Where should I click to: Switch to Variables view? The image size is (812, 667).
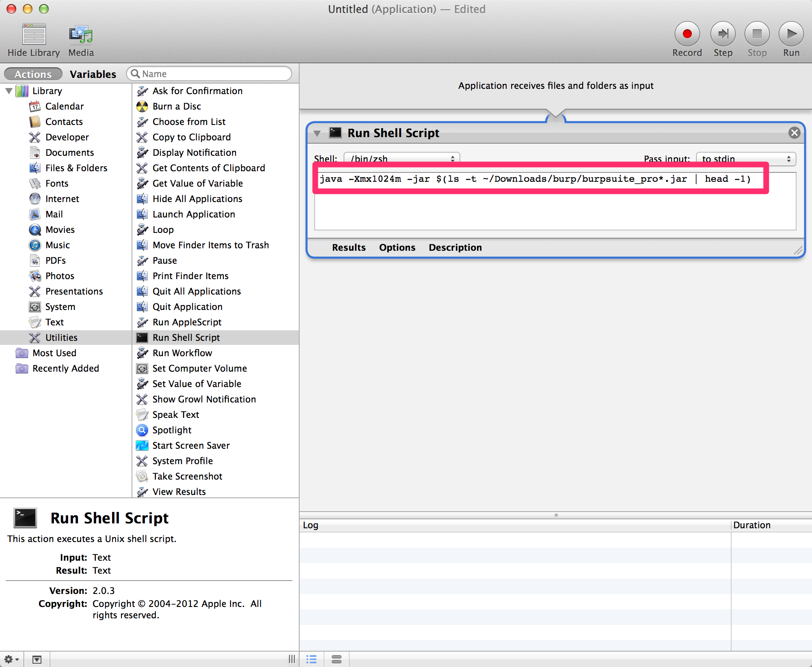(93, 74)
